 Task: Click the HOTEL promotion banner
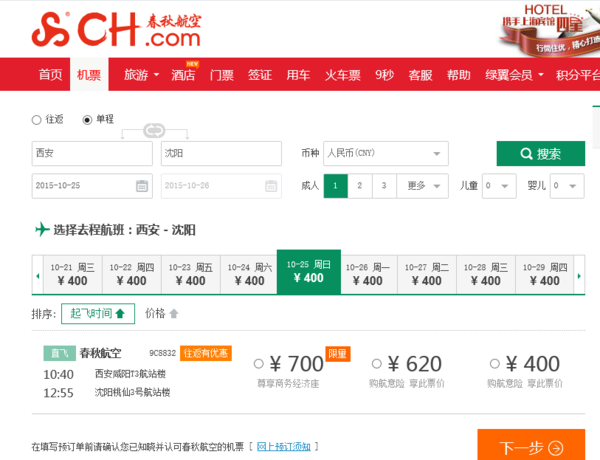(x=551, y=29)
